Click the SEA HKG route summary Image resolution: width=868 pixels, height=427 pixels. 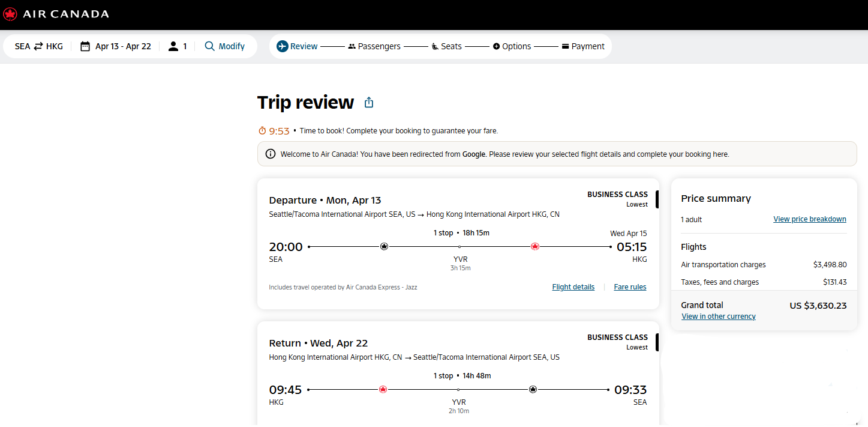39,46
